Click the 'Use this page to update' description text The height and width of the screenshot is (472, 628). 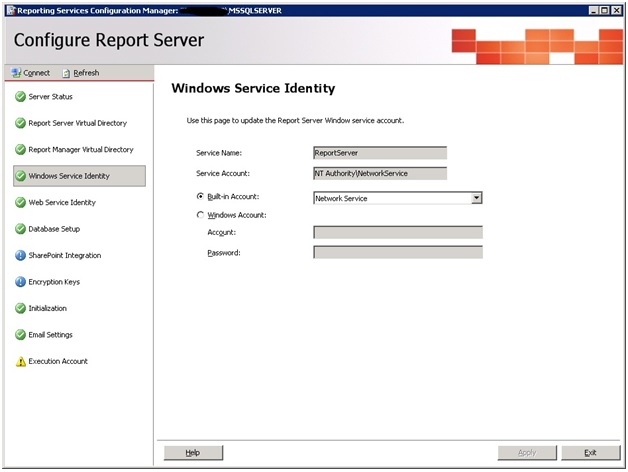[295, 120]
